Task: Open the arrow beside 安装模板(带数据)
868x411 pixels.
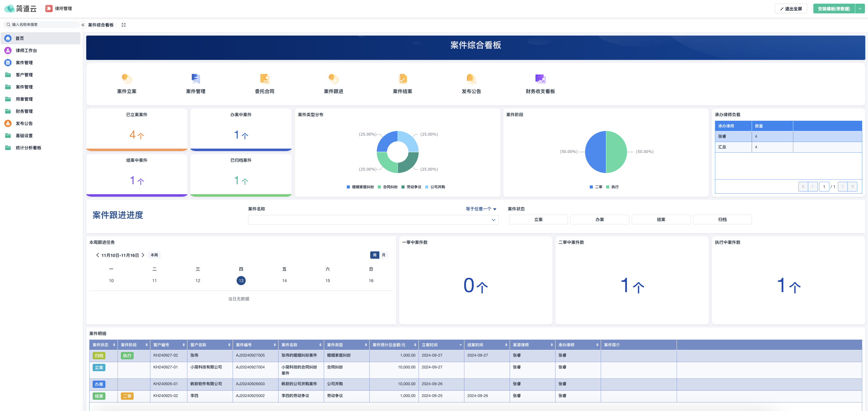Action: 862,8
